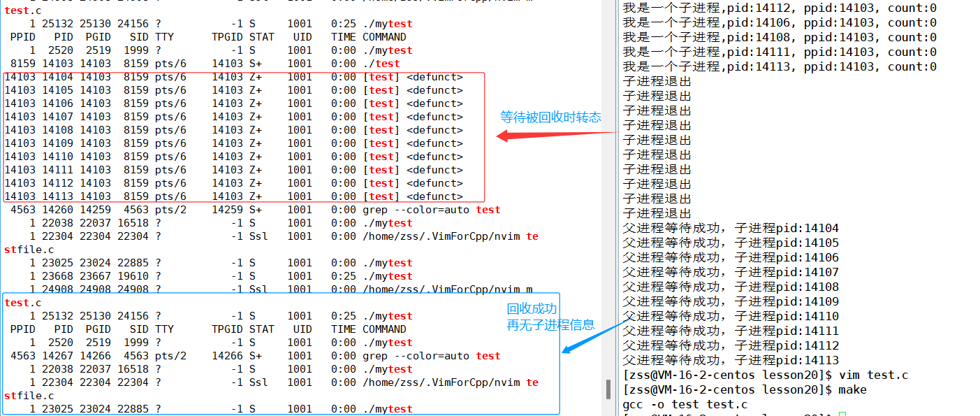Click the line 父进程等待成功, 子进程pid:14106
The image size is (980, 416).
tap(731, 257)
